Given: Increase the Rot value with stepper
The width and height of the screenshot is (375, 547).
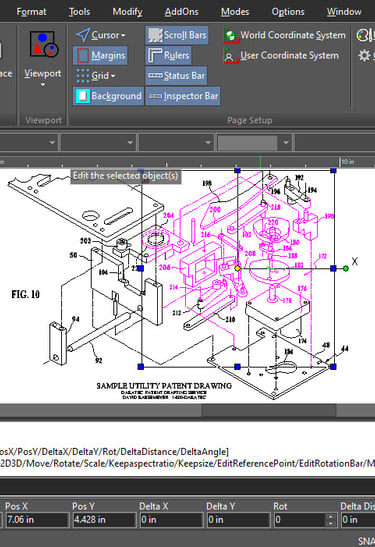Looking at the screenshot, I should [331, 516].
